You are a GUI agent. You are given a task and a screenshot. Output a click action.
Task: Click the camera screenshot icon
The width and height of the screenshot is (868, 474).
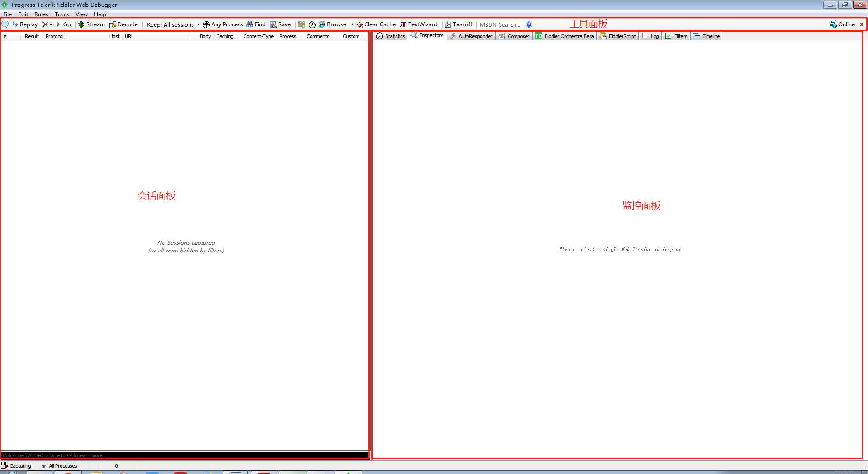point(302,24)
